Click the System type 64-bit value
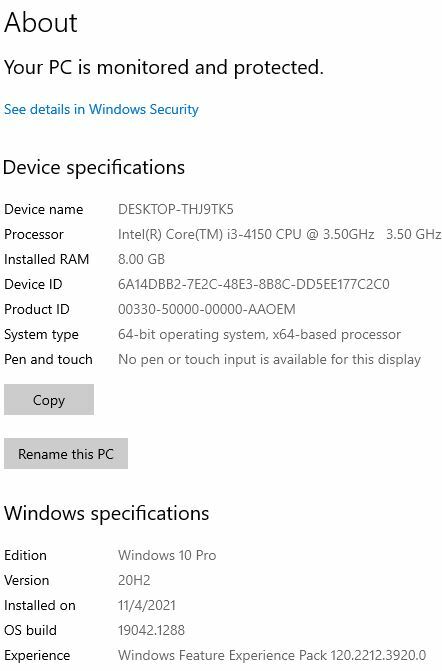Screen dimensions: 442x671 pyautogui.click(x=259, y=334)
